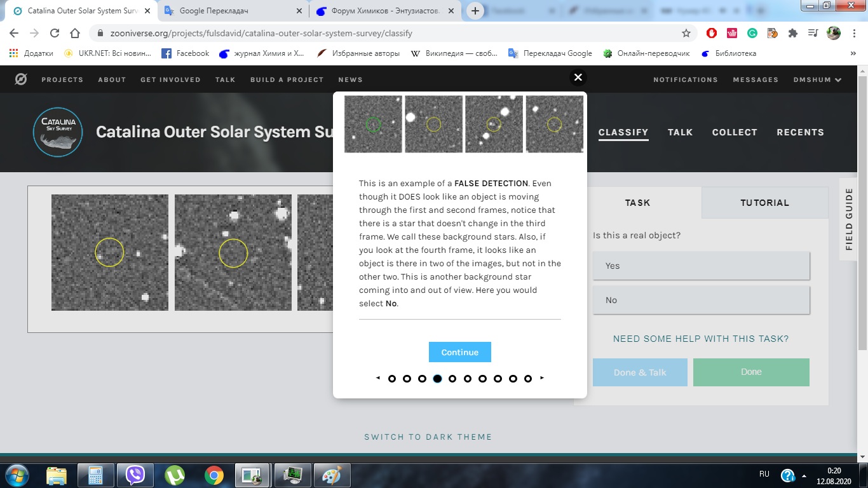Viewport: 868px width, 488px height.
Task: Open a new browser tab
Action: [475, 11]
